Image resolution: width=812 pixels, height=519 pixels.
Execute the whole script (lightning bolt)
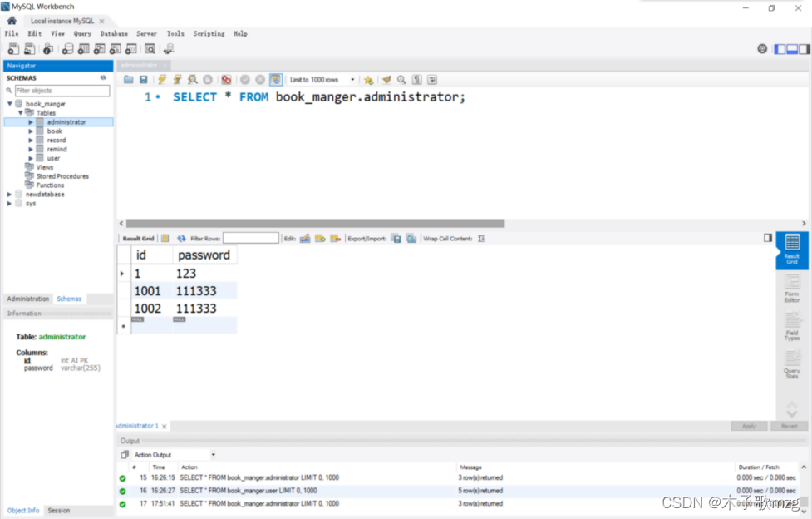point(162,79)
